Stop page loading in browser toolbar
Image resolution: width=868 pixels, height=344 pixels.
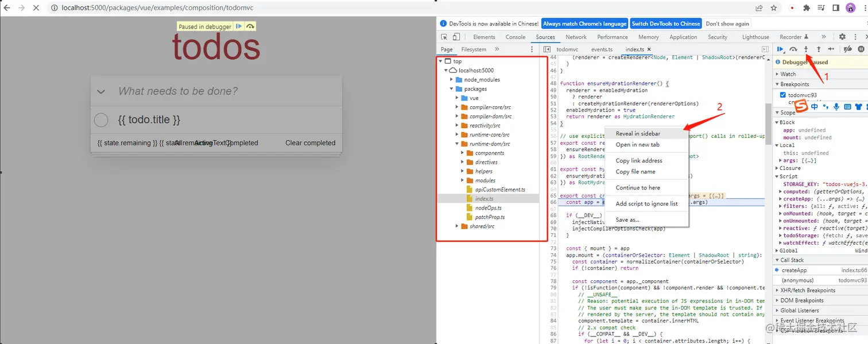point(36,8)
